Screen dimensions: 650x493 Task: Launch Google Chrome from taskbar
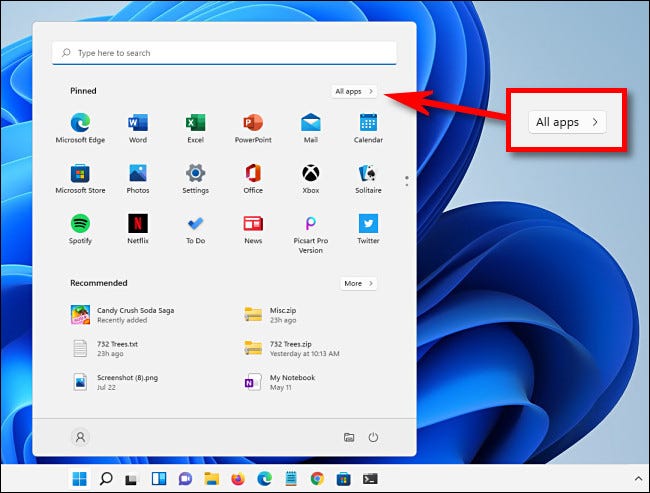pos(317,479)
